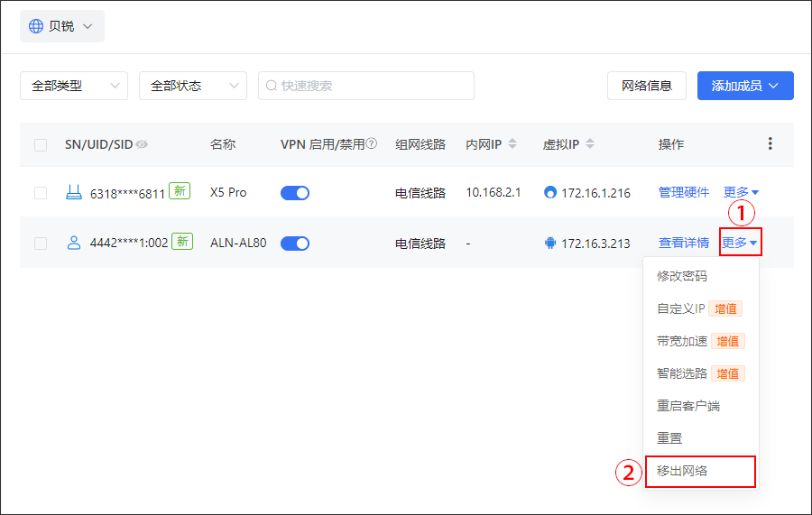812x515 pixels.
Task: Choose 移出网络 from the dropdown menu
Action: (x=701, y=471)
